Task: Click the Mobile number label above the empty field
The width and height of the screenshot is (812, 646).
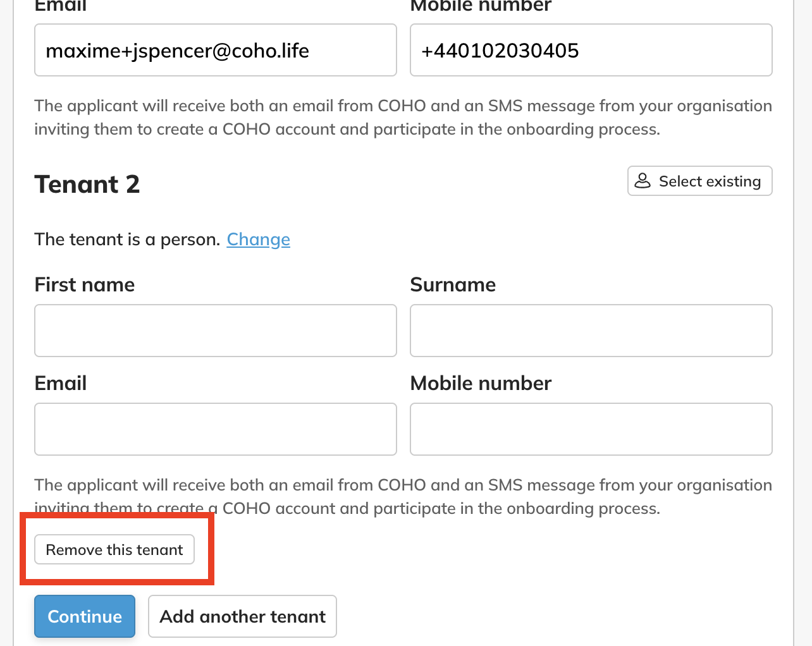Action: [481, 384]
